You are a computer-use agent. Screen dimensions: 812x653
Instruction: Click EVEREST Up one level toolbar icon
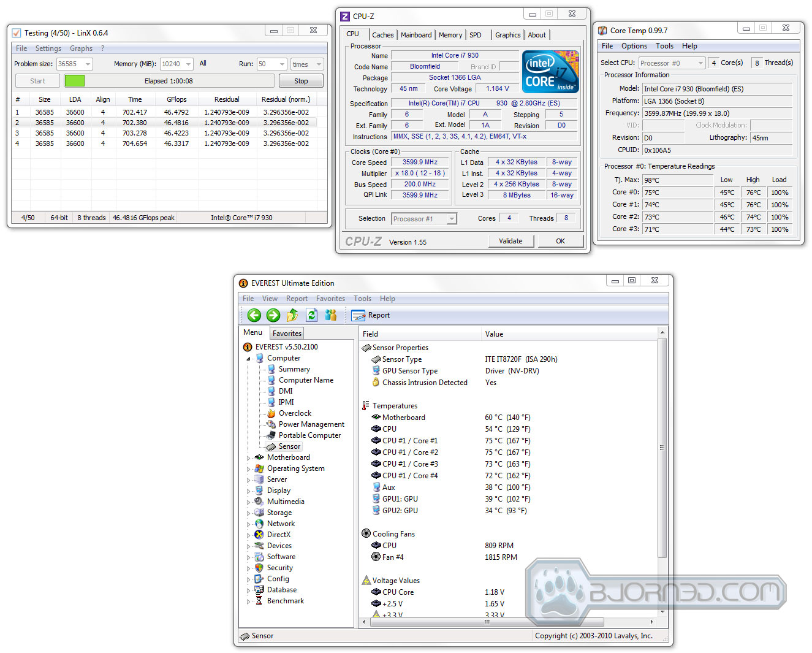coord(292,315)
